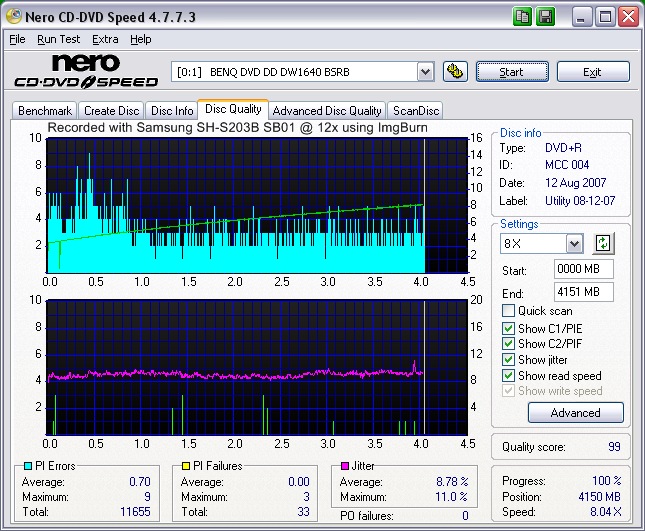
Task: Click the green refresh icon beside speed
Action: (x=602, y=243)
